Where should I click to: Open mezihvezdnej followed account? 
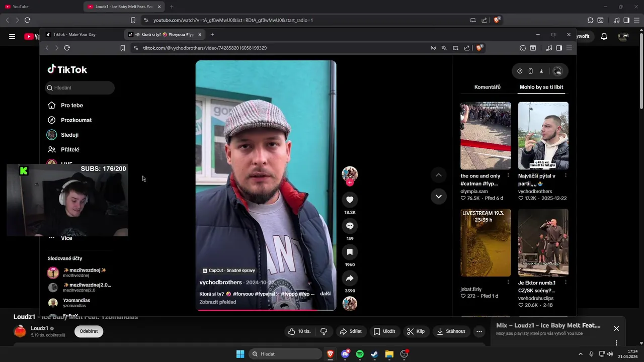(x=79, y=273)
